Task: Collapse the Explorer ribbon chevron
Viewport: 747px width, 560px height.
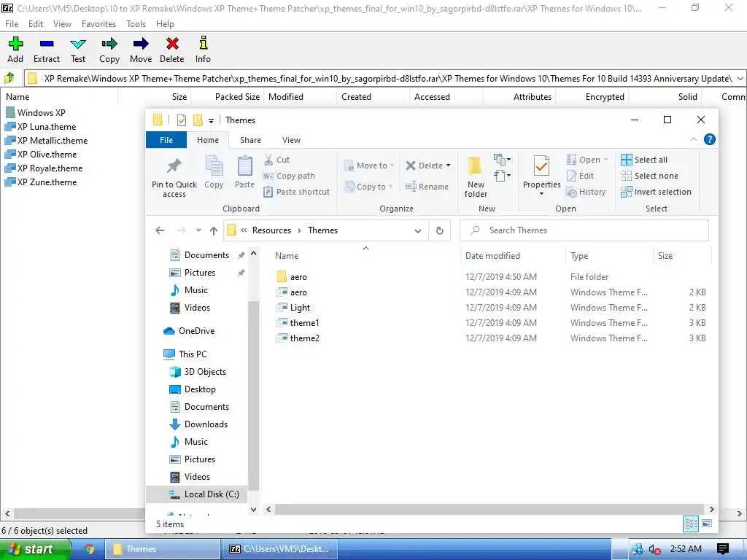Action: point(694,139)
